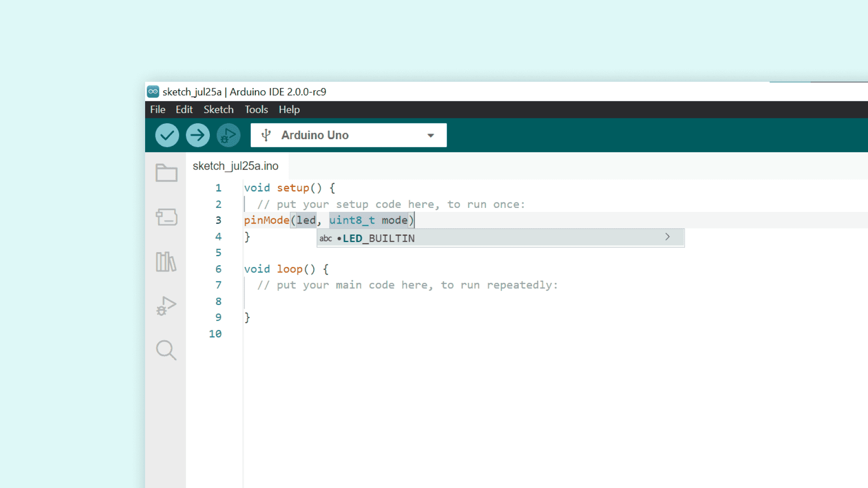Screen dimensions: 868x488
Task: Click the Start Debugging toolbar button
Action: pyautogui.click(x=228, y=135)
